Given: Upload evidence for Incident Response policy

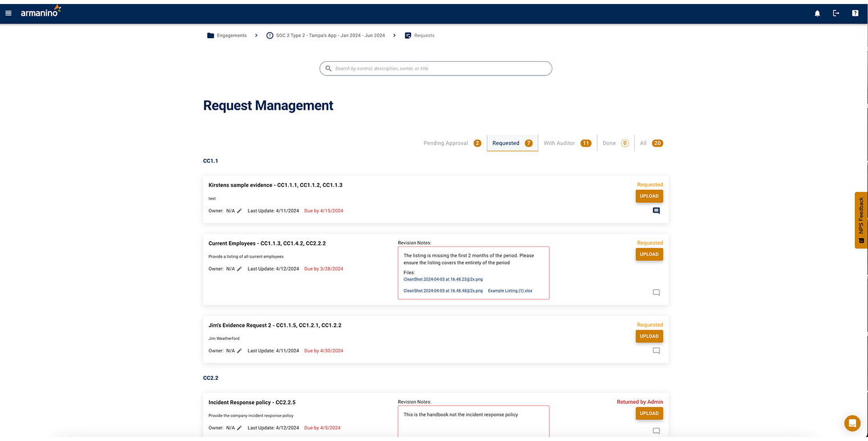Looking at the screenshot, I should [649, 414].
